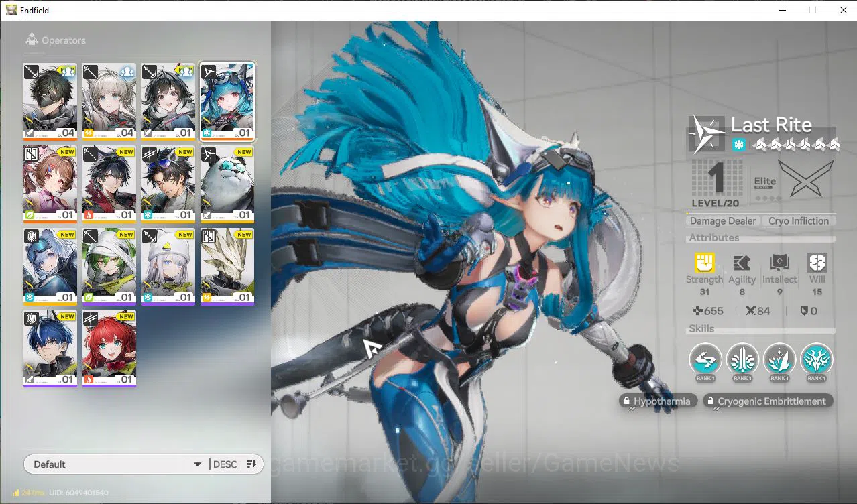Open the second skill icon with ice spikes
The width and height of the screenshot is (857, 504).
(x=742, y=359)
